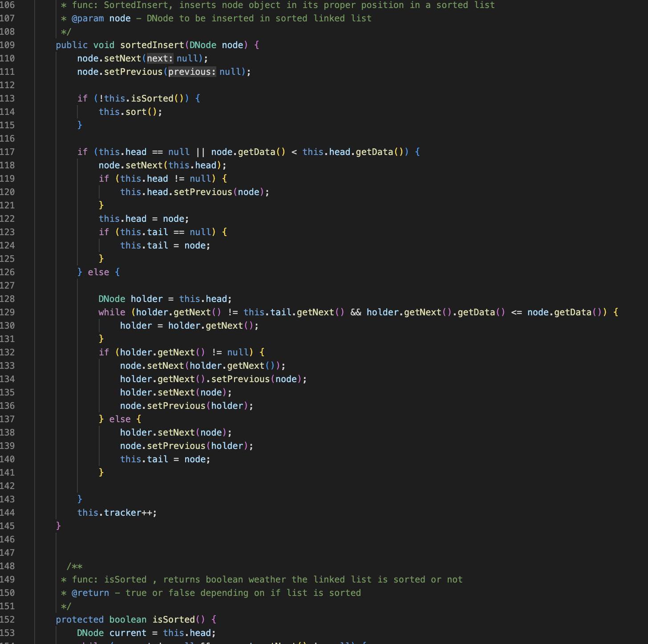648x644 pixels.
Task: Click the 'public' keyword on line 109
Action: [x=72, y=45]
